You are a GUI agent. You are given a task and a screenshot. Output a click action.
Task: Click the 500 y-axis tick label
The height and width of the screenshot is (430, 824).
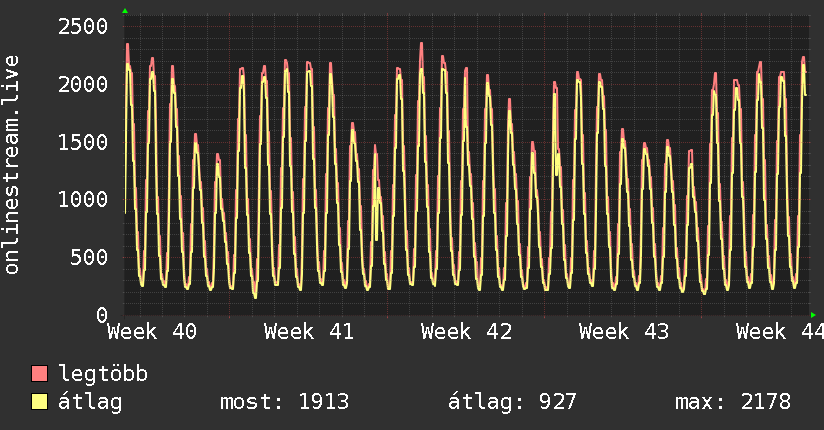tap(89, 257)
